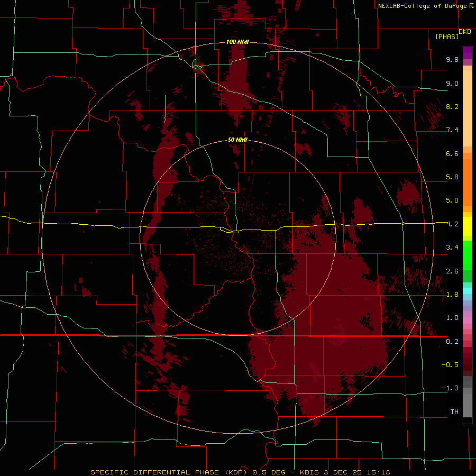Click the yellow segment of the color bar
Screen dimensions: 476x476
467,226
